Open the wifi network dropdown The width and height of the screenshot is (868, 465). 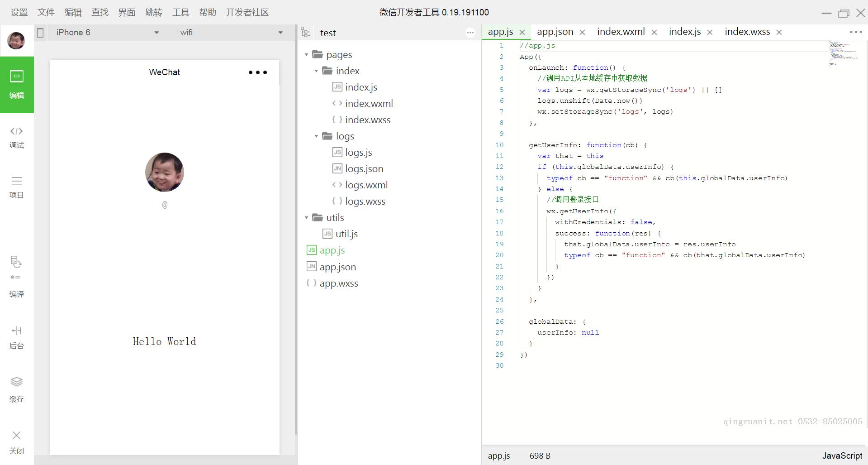tap(231, 33)
